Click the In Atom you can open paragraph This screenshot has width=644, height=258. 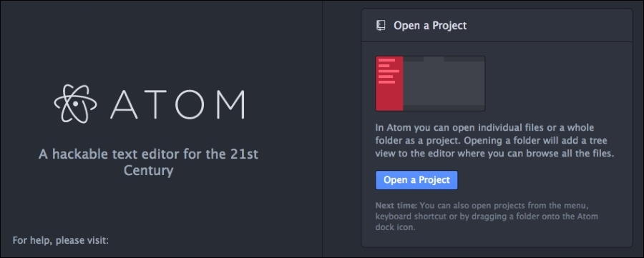coord(494,141)
